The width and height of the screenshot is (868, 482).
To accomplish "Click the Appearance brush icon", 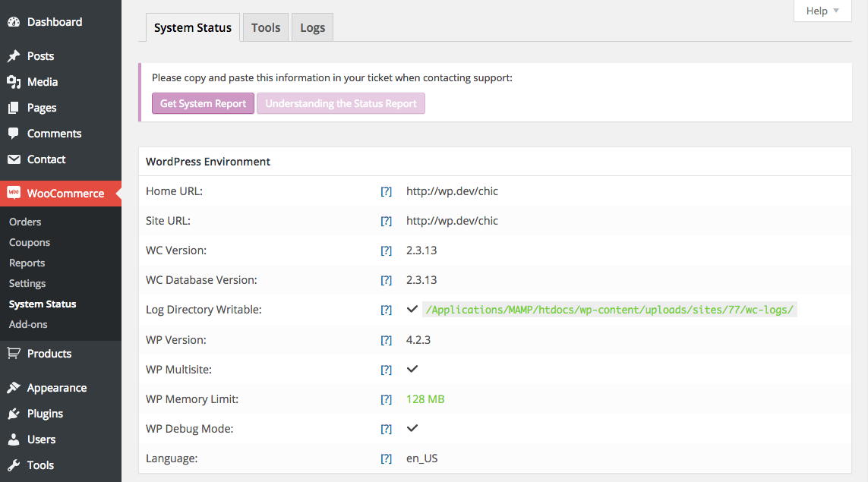I will 14,387.
